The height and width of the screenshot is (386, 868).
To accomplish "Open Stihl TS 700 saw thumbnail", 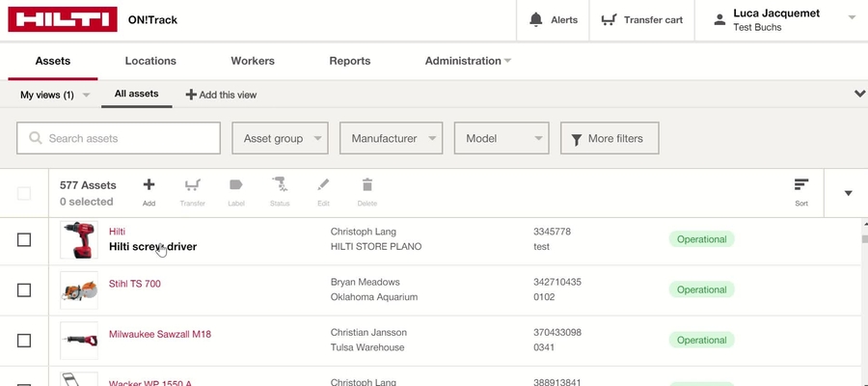I will click(x=79, y=290).
